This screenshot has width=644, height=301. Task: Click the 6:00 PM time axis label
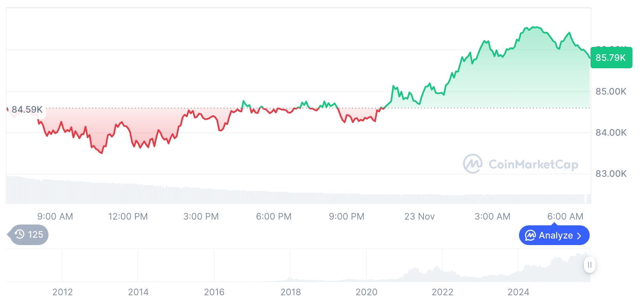[273, 216]
